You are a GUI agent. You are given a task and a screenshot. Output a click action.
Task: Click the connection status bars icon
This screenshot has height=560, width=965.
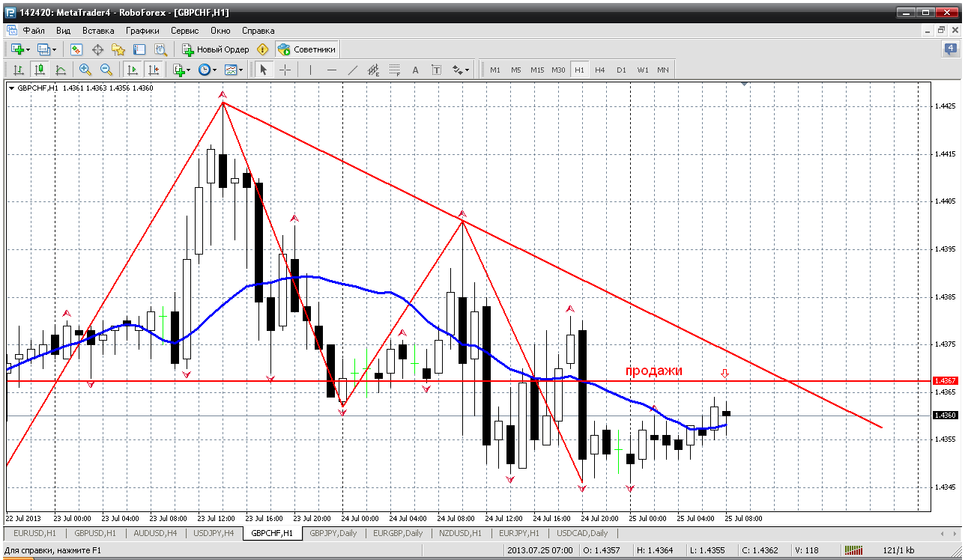click(x=853, y=550)
